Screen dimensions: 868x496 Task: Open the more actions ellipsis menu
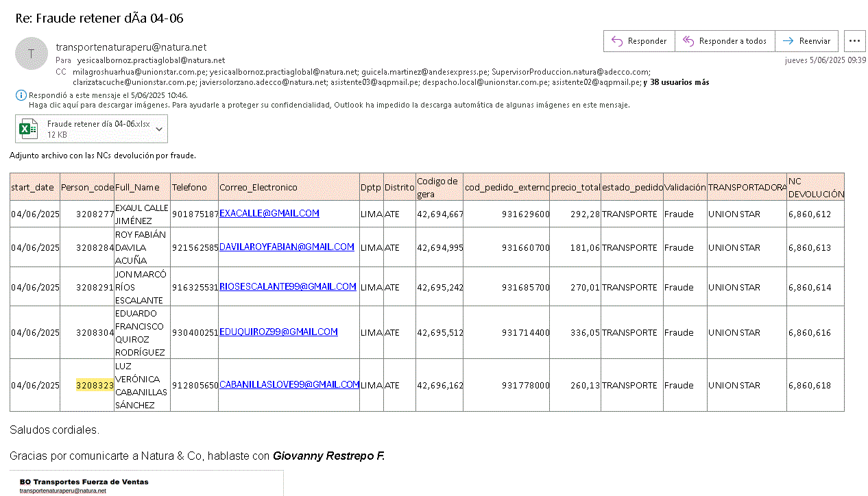click(854, 41)
